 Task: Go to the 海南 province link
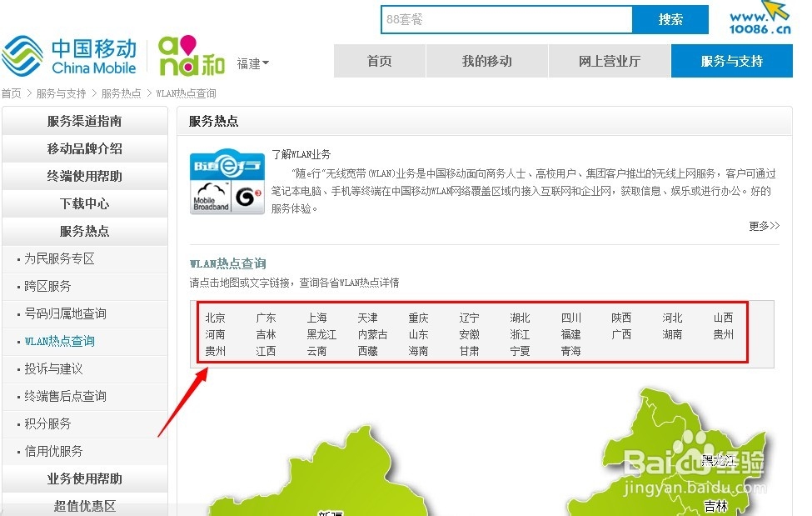pyautogui.click(x=418, y=351)
